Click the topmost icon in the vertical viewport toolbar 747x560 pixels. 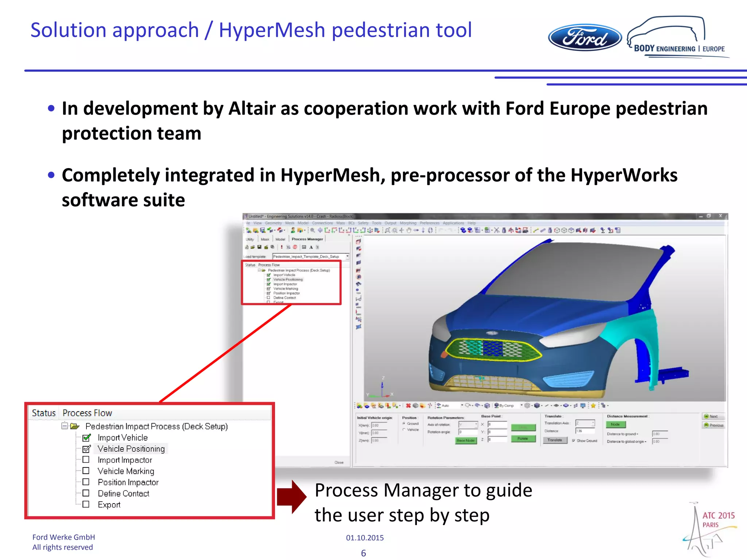point(358,241)
